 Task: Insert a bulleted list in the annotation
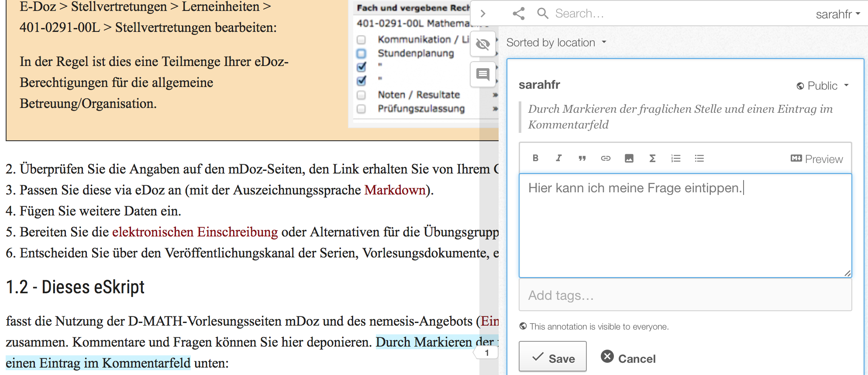tap(699, 158)
